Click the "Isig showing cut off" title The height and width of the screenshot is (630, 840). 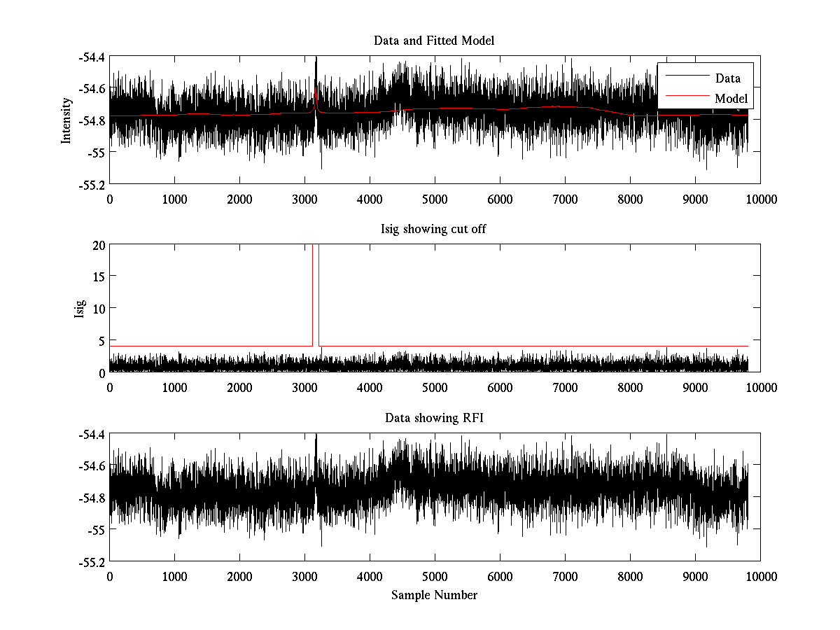coord(434,230)
